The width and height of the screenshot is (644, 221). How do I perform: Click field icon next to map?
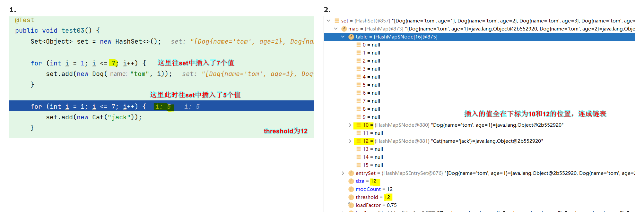[x=344, y=29]
